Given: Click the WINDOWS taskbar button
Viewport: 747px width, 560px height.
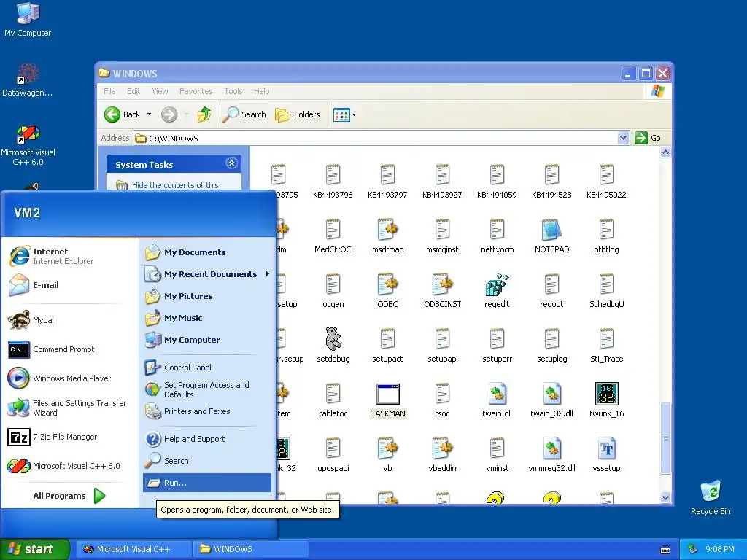Looking at the screenshot, I should [251, 549].
